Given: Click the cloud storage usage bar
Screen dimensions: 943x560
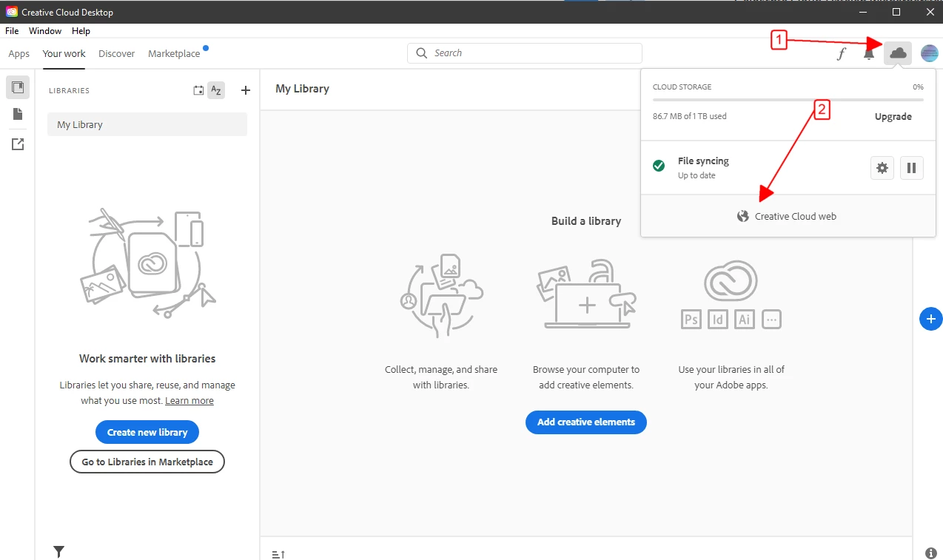Looking at the screenshot, I should coord(788,99).
